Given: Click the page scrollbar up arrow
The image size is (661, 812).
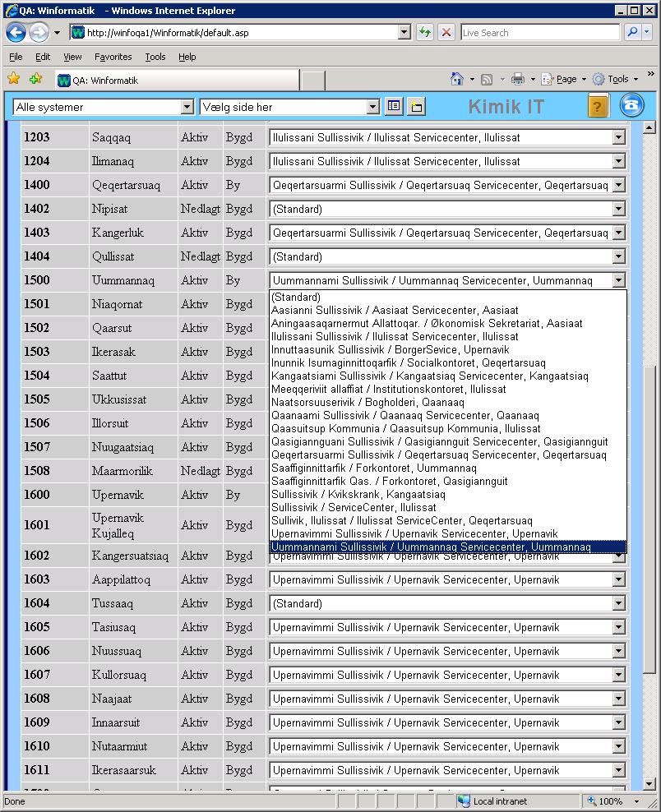Looking at the screenshot, I should [649, 127].
